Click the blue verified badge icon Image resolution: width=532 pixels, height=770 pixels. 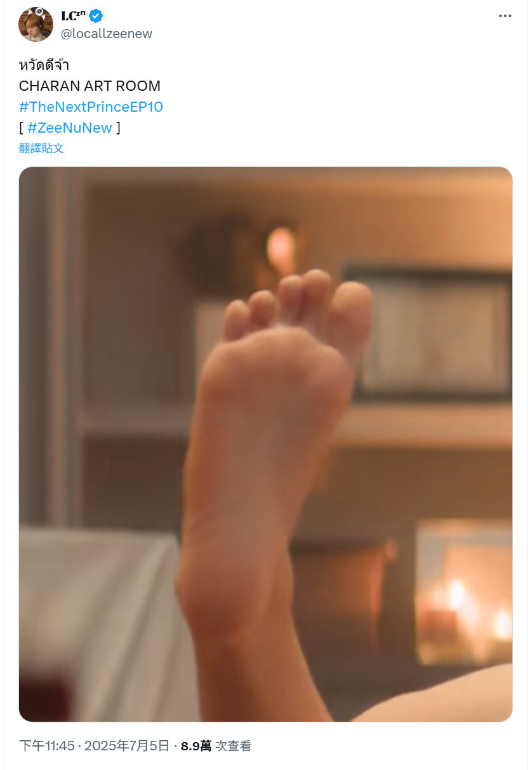coord(96,16)
